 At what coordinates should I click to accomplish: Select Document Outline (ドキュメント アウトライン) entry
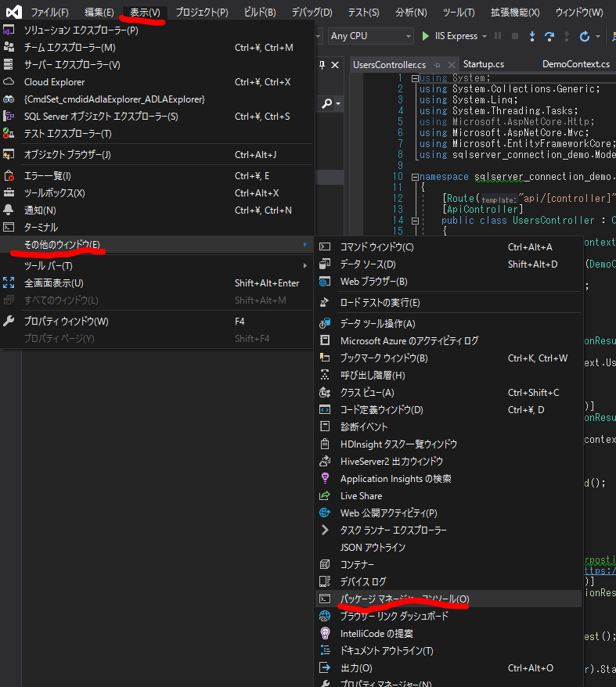pos(448,651)
